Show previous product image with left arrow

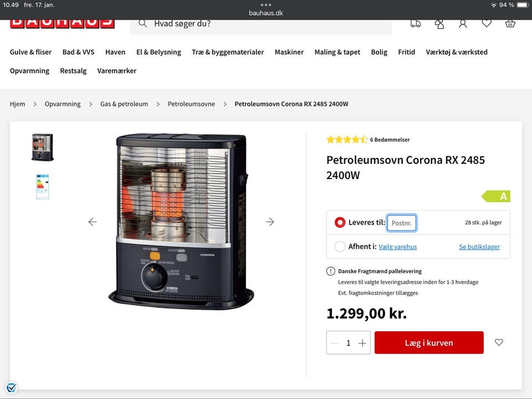coord(93,222)
